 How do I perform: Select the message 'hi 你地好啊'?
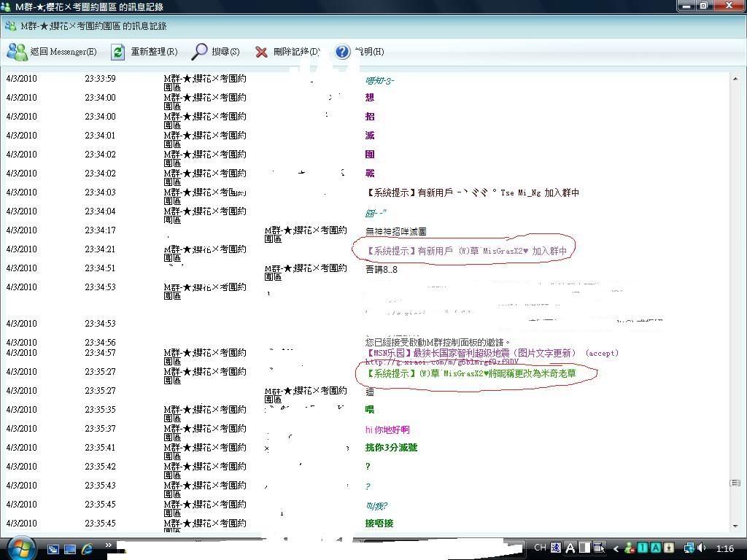[387, 429]
